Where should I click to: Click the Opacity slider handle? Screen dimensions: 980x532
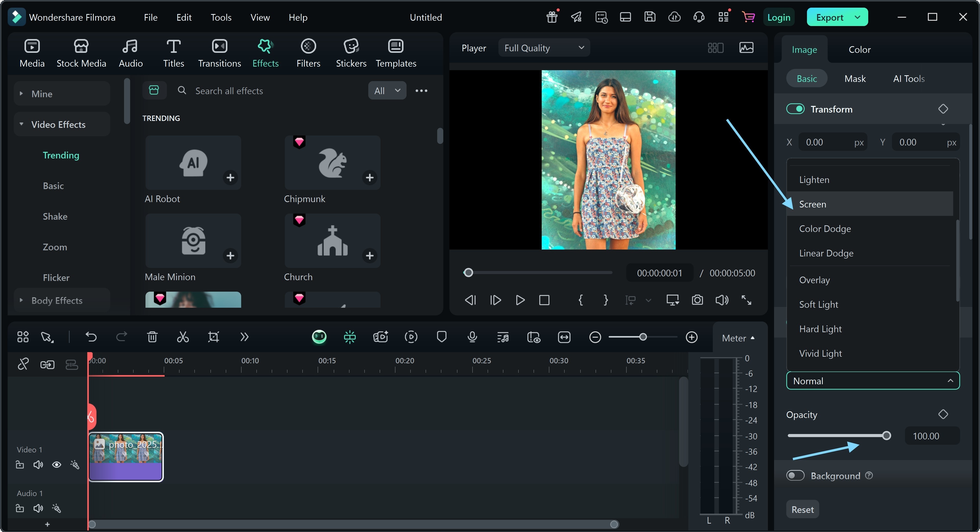(886, 436)
